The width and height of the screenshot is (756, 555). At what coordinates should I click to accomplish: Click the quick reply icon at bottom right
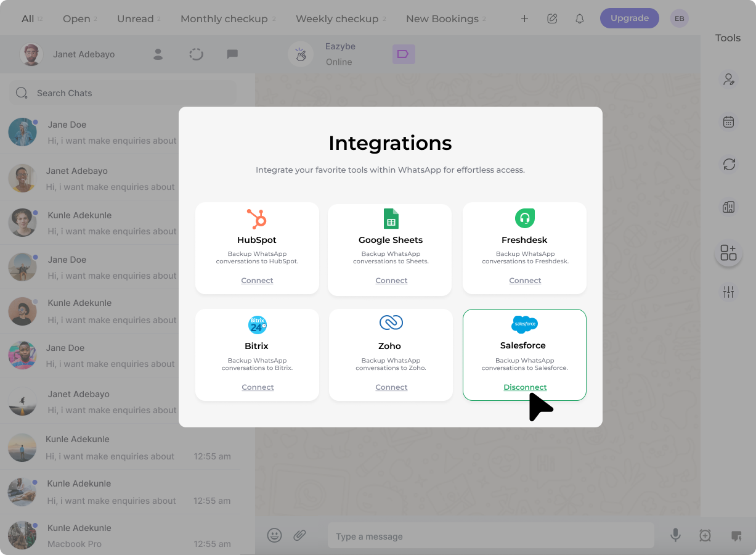[x=736, y=536]
